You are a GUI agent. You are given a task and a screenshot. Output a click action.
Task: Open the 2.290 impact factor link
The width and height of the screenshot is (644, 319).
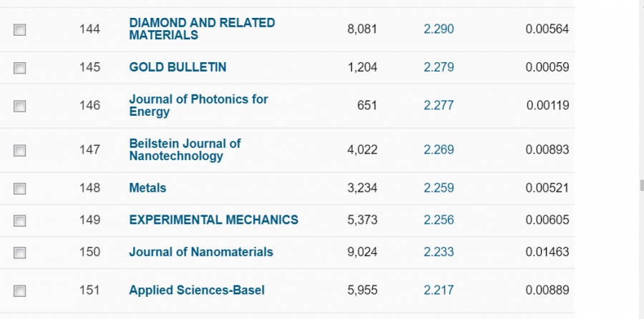(x=439, y=29)
